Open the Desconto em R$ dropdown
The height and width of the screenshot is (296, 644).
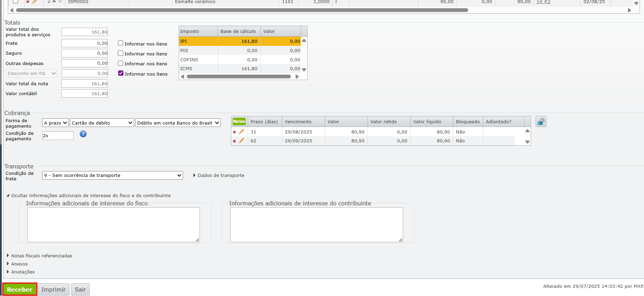point(31,74)
